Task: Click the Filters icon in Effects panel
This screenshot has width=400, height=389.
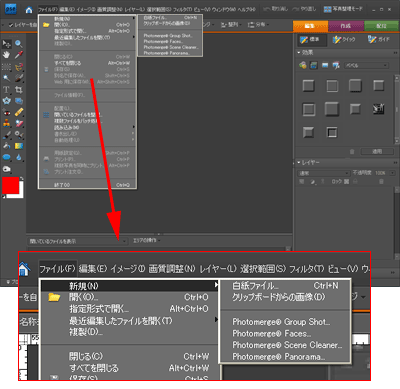Action: coord(303,65)
